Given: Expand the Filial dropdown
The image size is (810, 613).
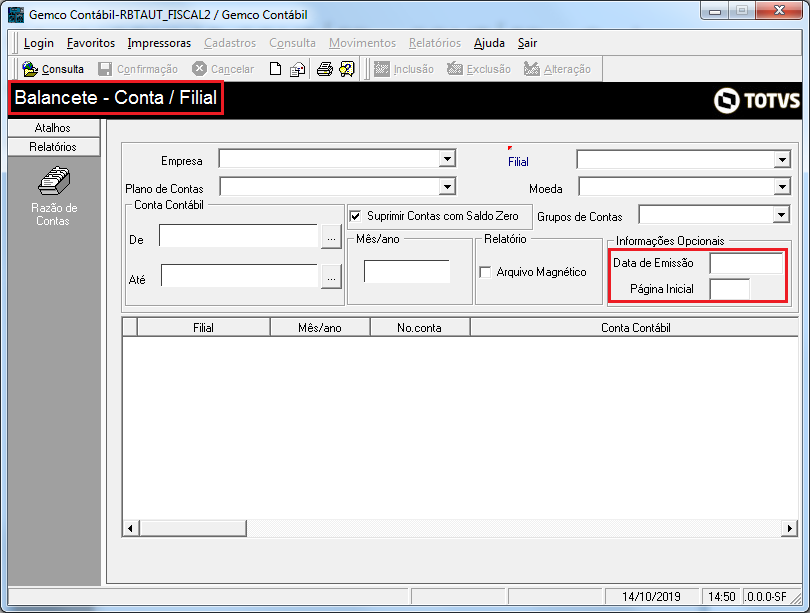Looking at the screenshot, I should (782, 160).
